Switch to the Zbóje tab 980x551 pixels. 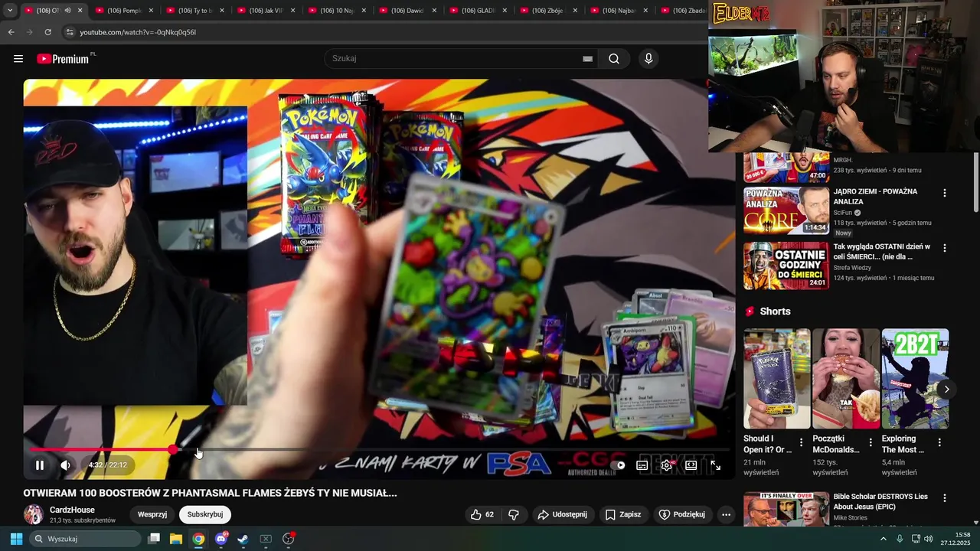[x=548, y=10]
